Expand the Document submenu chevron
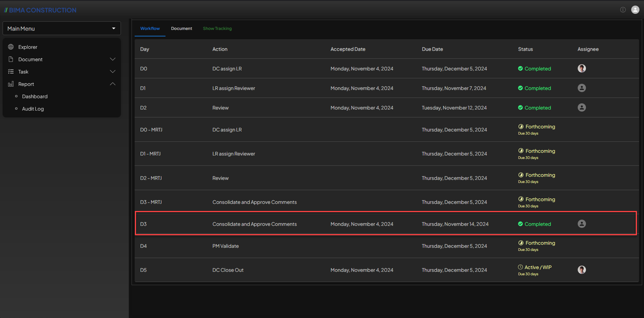 click(x=112, y=59)
